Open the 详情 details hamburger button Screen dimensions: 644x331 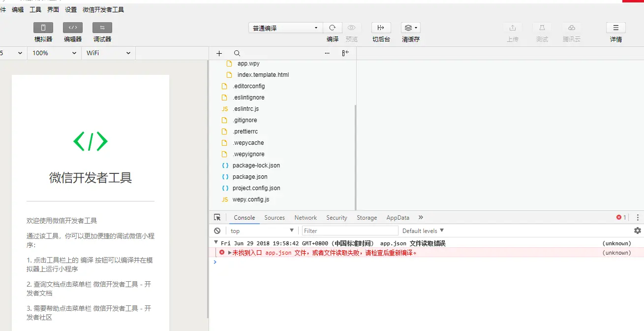tap(616, 28)
